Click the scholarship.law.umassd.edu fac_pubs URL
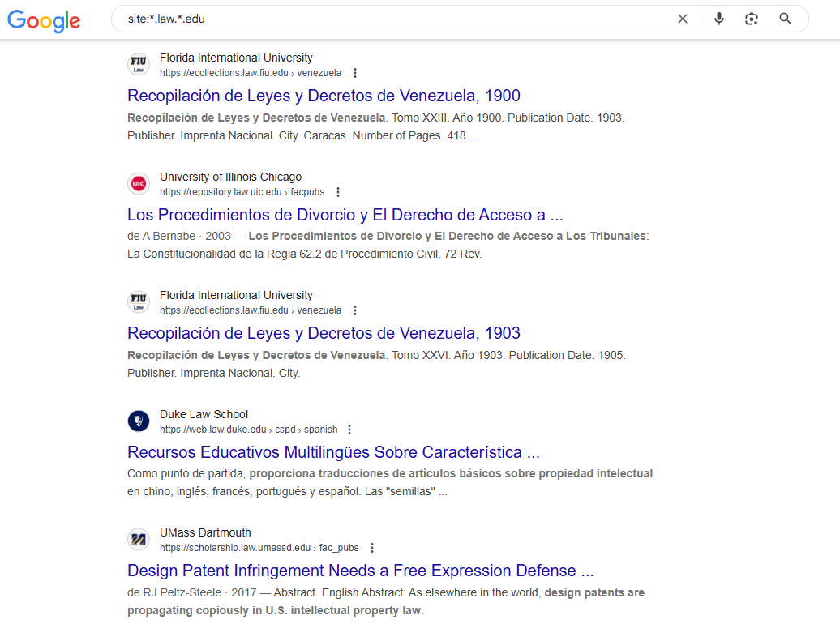The image size is (840, 637). tap(259, 548)
